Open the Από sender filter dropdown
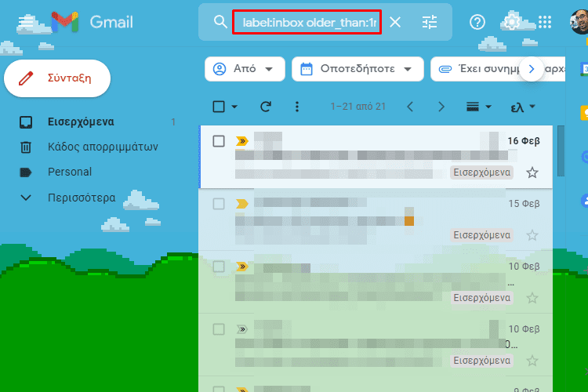Screen dimensions: 588x392 pos(245,69)
